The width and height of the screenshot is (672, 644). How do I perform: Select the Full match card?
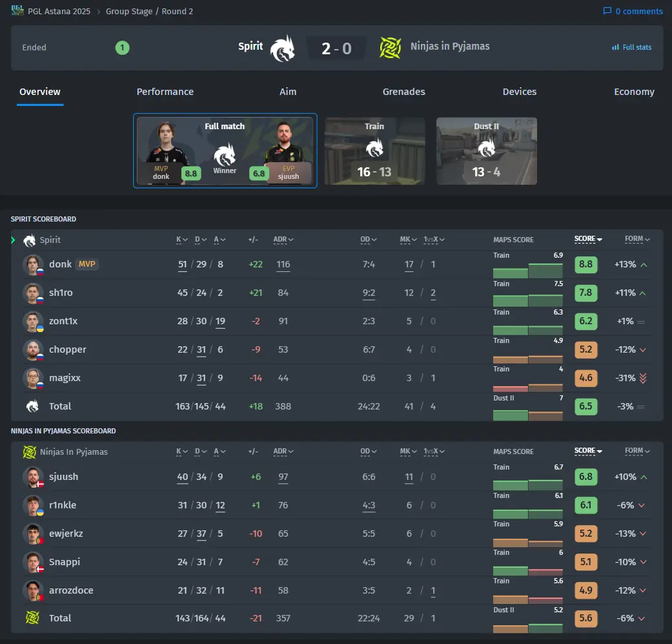click(x=225, y=151)
